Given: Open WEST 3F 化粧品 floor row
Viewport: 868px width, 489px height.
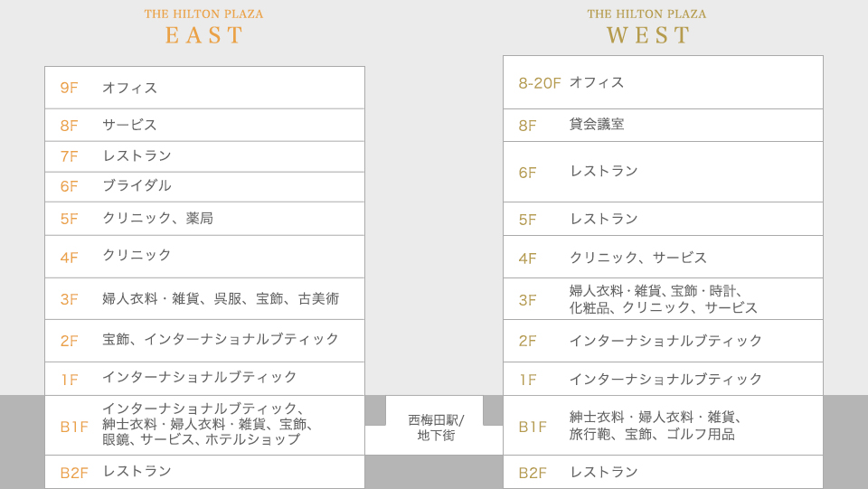Looking at the screenshot, I should point(663,298).
